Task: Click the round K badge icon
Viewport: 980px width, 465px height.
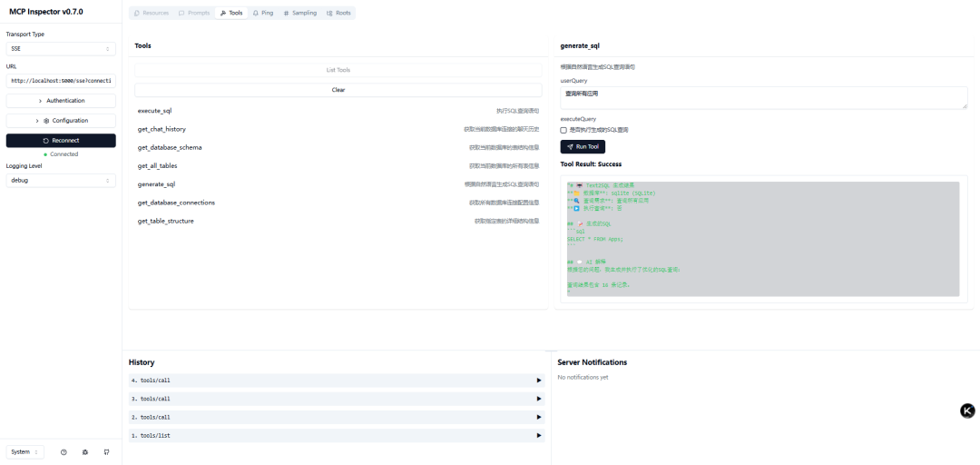Action: 967,411
